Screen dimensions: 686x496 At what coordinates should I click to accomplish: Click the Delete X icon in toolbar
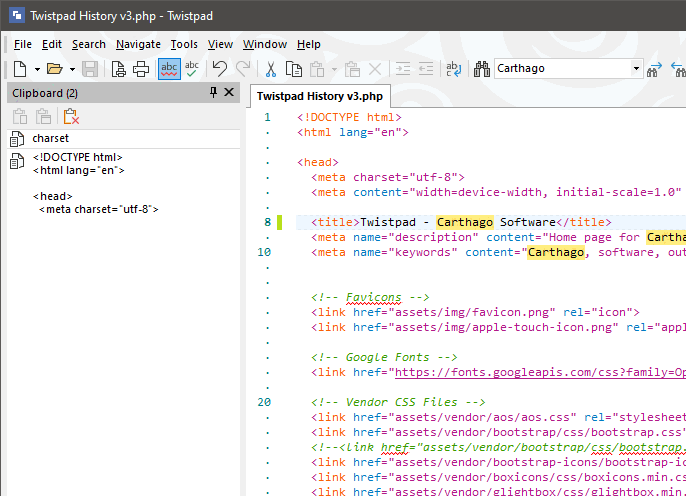(375, 69)
